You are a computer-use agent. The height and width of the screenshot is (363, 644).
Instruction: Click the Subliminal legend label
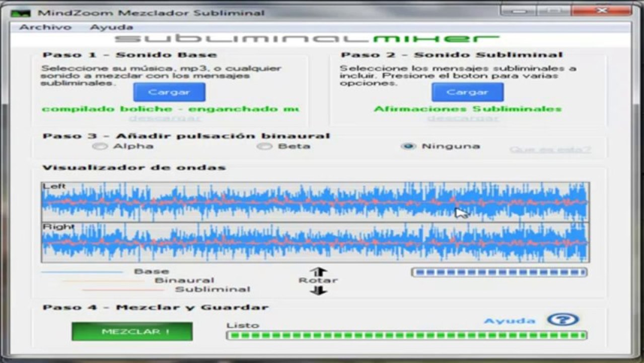click(x=212, y=289)
